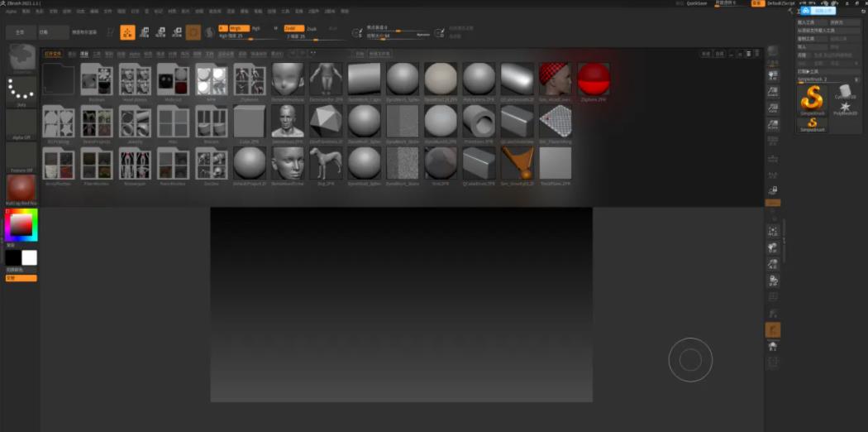Click the 另存为 button in Tool palette
The image size is (868, 432).
[x=846, y=22]
